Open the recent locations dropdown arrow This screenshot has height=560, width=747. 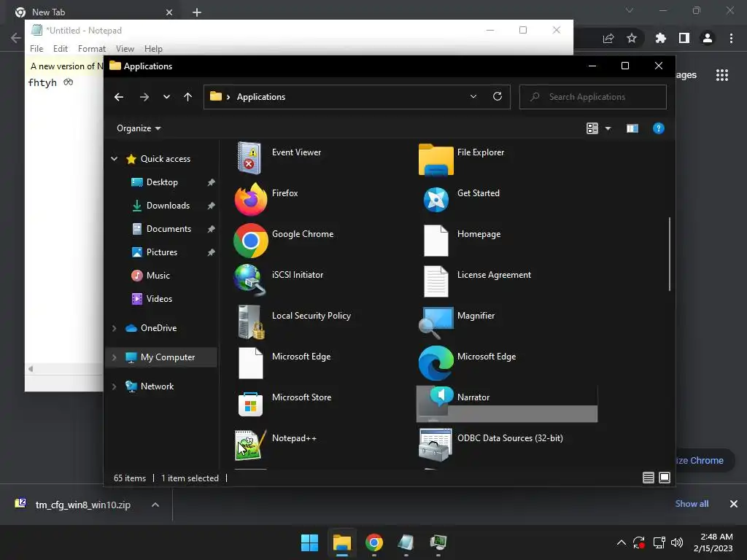166,97
